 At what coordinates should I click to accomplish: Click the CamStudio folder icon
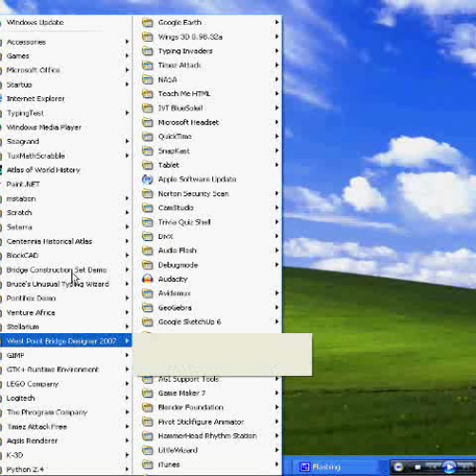(148, 208)
